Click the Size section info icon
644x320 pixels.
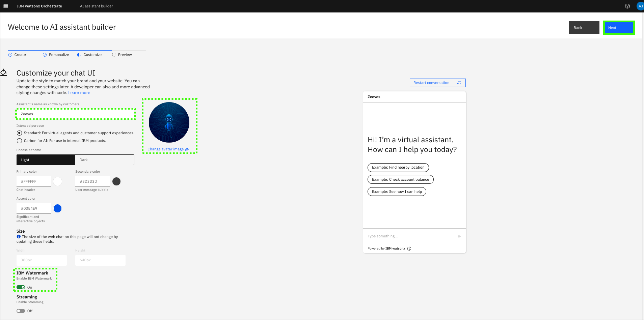19,237
